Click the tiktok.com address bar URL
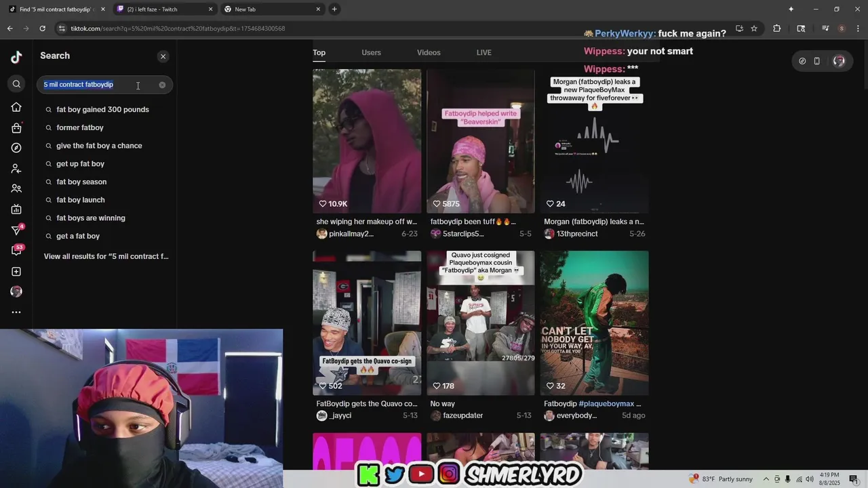The height and width of the screenshot is (488, 868). point(178,28)
